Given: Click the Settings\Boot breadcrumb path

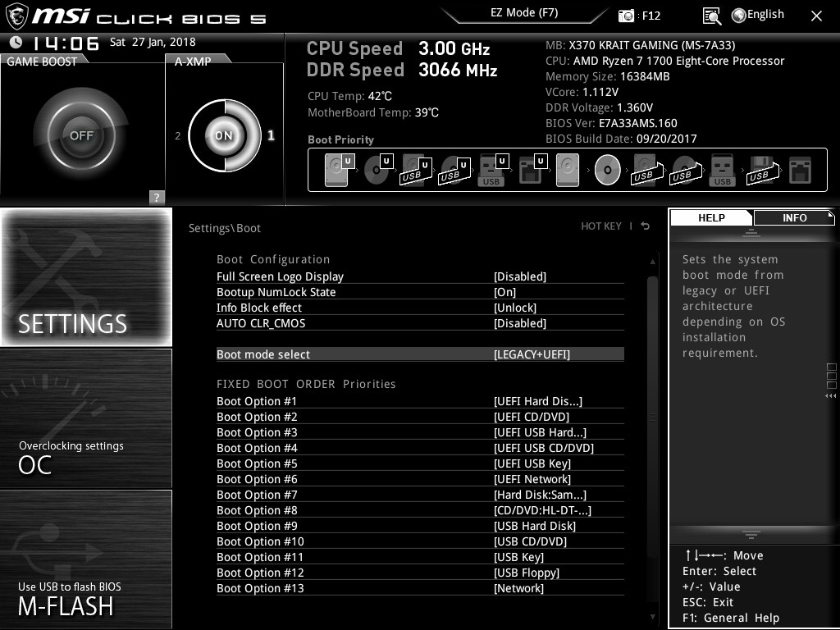Looking at the screenshot, I should point(225,228).
